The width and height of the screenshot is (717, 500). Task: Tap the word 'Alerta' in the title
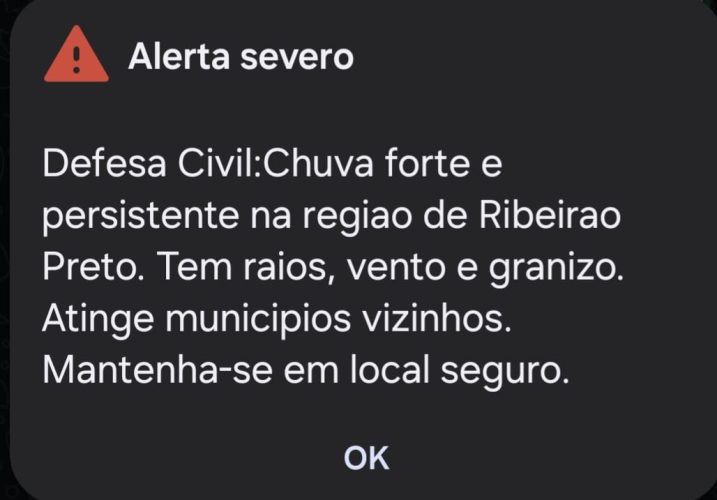[179, 57]
